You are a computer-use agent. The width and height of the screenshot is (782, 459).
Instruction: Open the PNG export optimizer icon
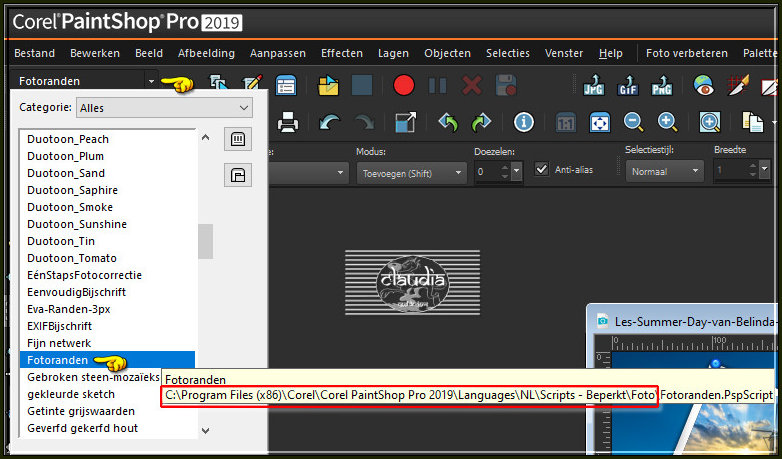662,85
